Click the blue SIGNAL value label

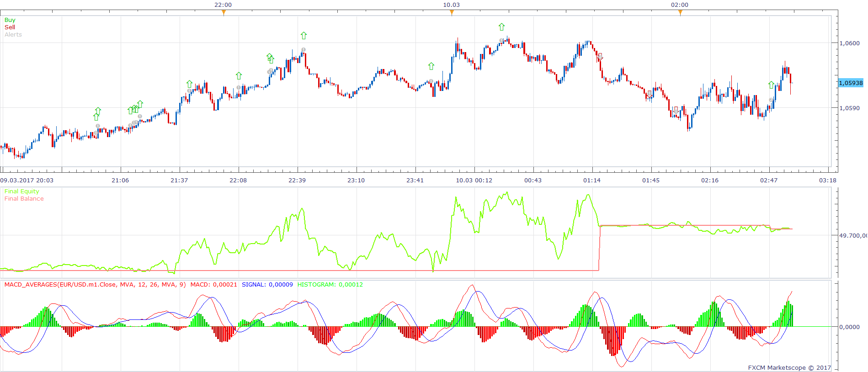click(267, 284)
